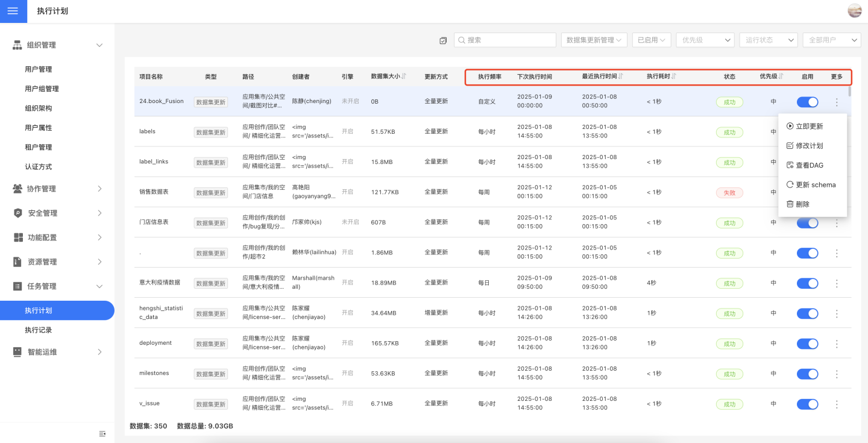
Task: Sort by 最近执行时间 column icon
Action: click(621, 77)
